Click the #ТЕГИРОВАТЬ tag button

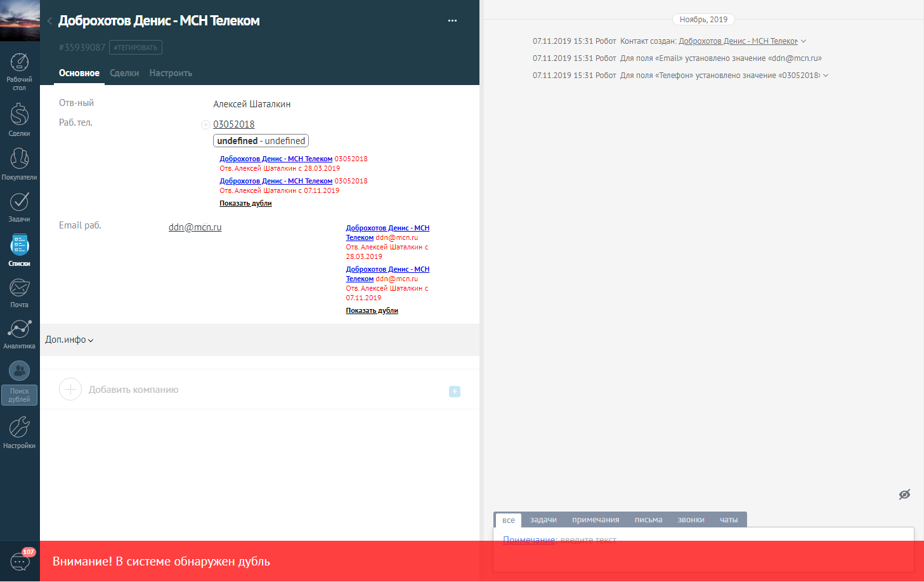(136, 48)
